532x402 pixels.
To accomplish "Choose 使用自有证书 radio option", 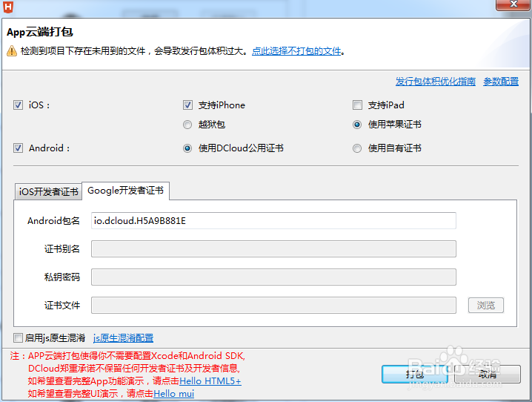I will point(357,148).
